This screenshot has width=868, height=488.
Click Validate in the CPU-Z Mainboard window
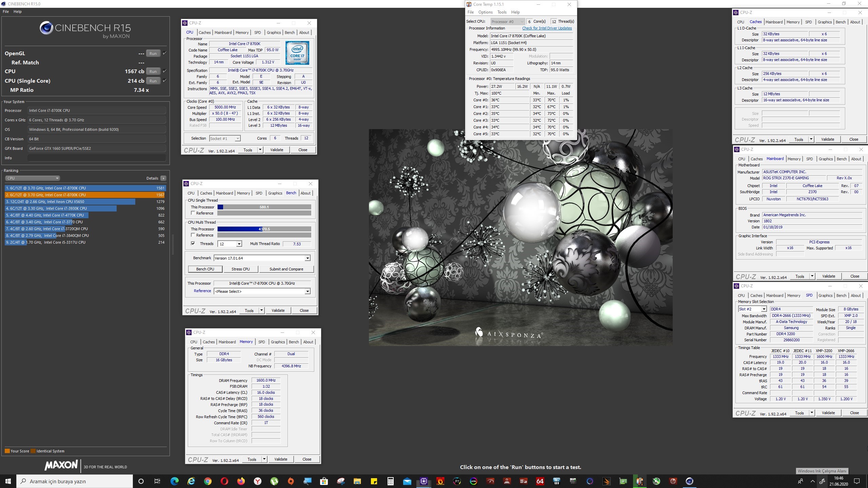(x=829, y=277)
